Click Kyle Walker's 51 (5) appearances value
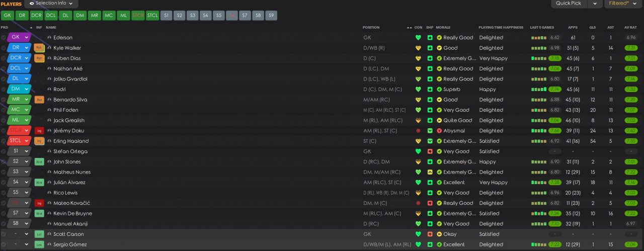Image resolution: width=644 pixels, height=251 pixels. point(573,48)
